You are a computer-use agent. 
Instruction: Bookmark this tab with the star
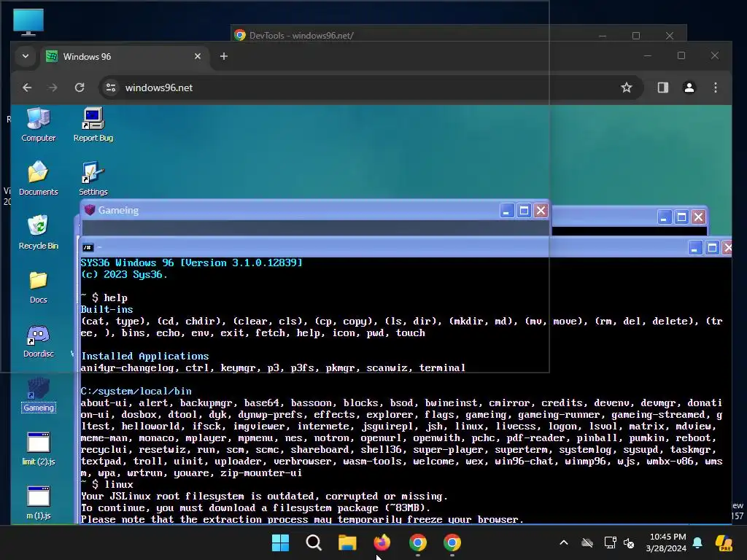tap(627, 87)
